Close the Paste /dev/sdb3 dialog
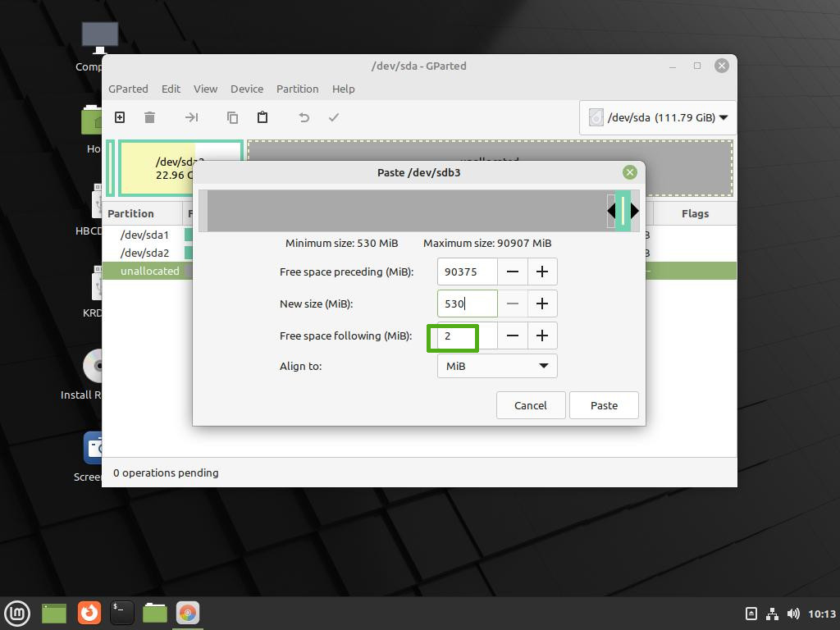 pos(629,172)
